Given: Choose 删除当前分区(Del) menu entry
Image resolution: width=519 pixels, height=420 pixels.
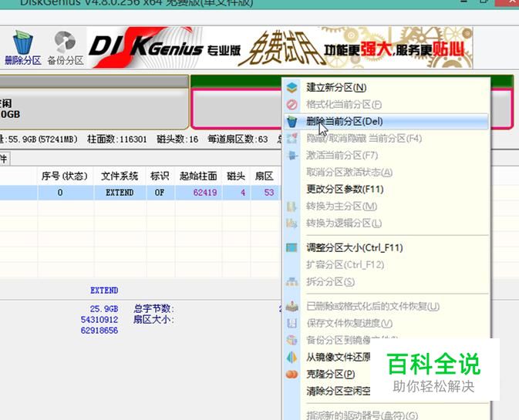Looking at the screenshot, I should point(386,121).
